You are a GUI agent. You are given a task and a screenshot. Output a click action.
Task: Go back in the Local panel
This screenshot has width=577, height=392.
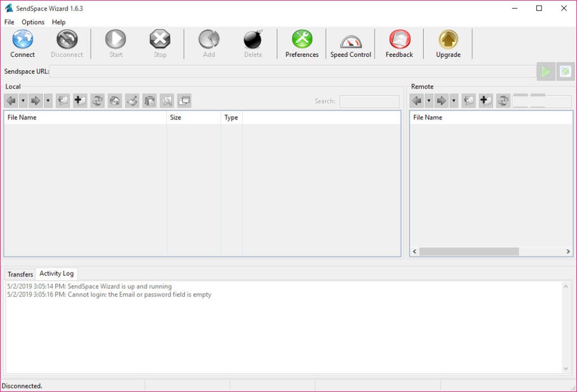coord(11,101)
